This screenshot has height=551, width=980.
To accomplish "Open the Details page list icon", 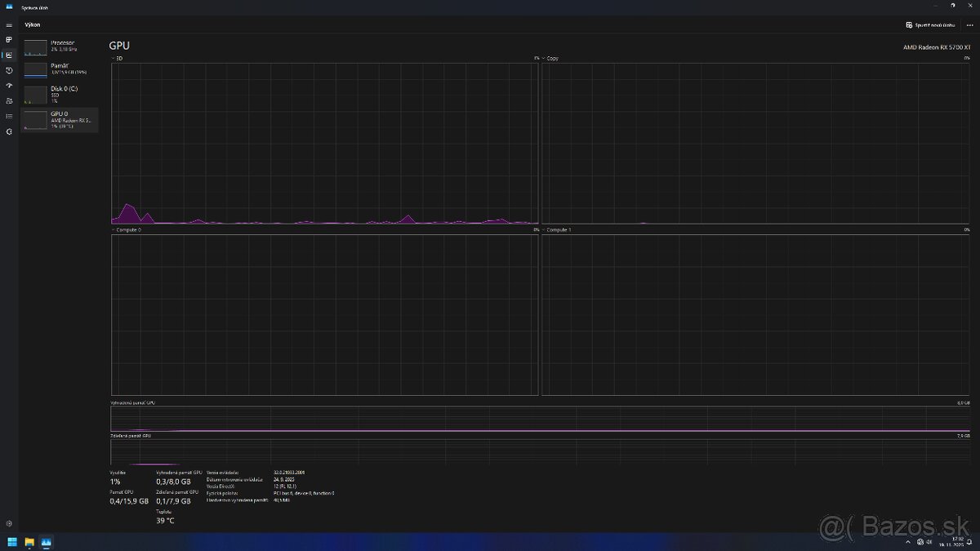I will coord(9,116).
